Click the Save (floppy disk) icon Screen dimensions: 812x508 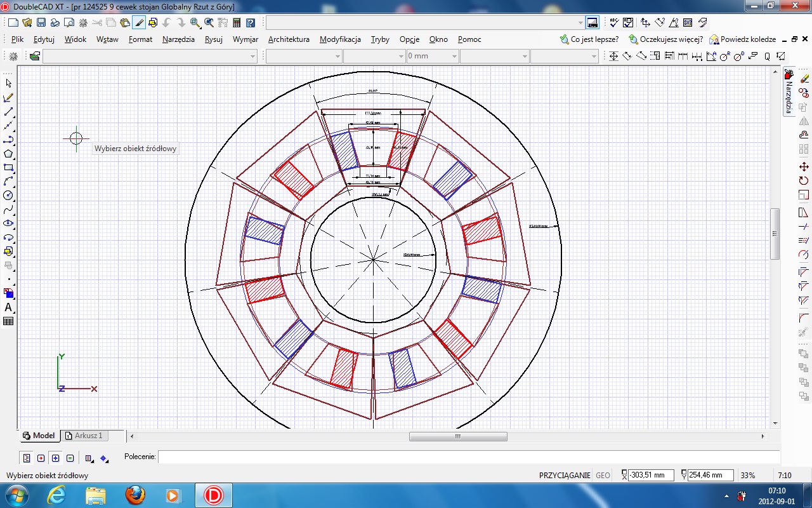click(x=41, y=23)
